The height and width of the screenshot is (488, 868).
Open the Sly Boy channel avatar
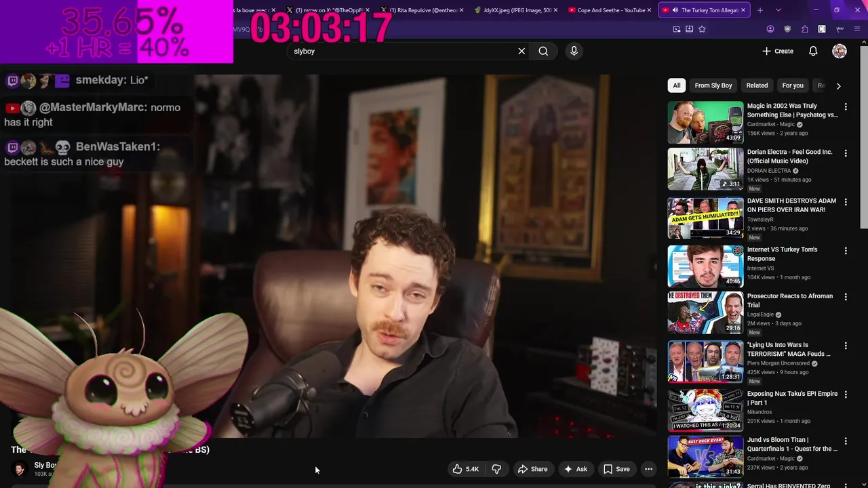tap(20, 469)
